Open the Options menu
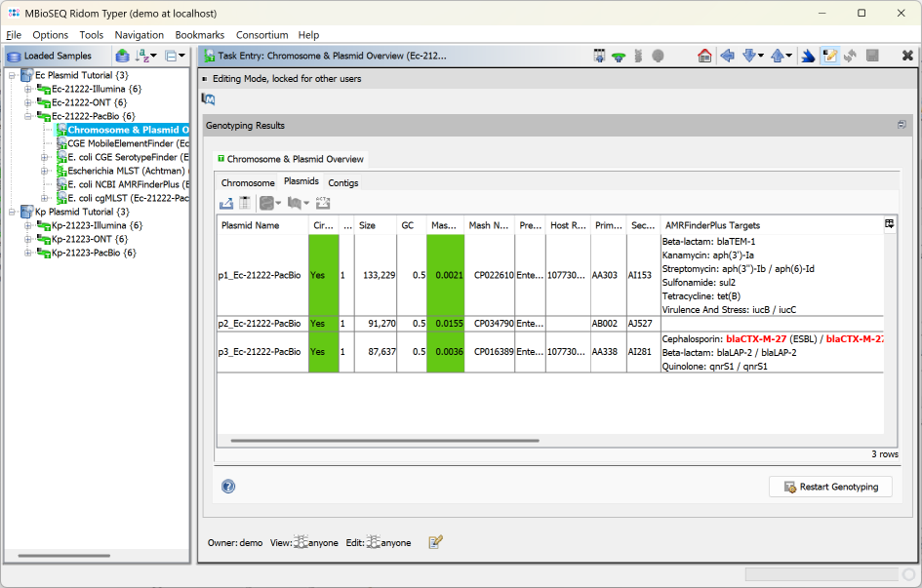This screenshot has height=588, width=922. (50, 35)
